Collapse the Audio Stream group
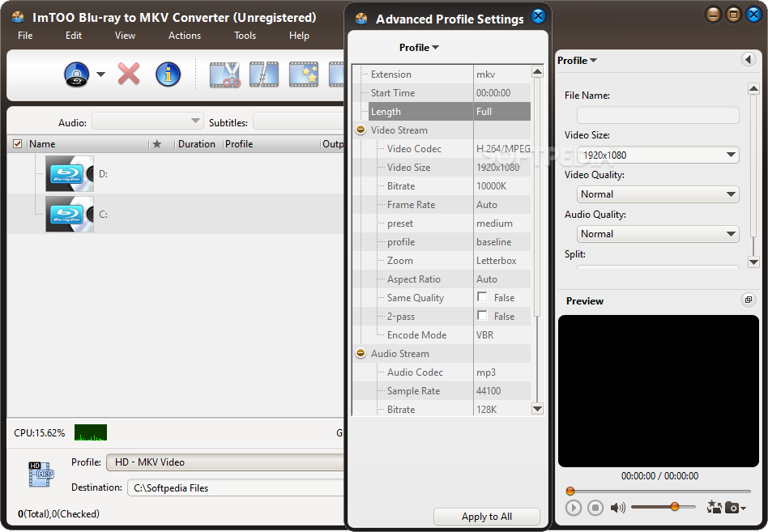768x532 pixels. (x=361, y=353)
